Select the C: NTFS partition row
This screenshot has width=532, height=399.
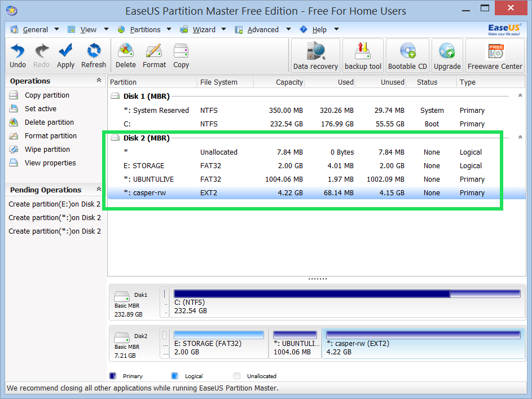pos(316,124)
